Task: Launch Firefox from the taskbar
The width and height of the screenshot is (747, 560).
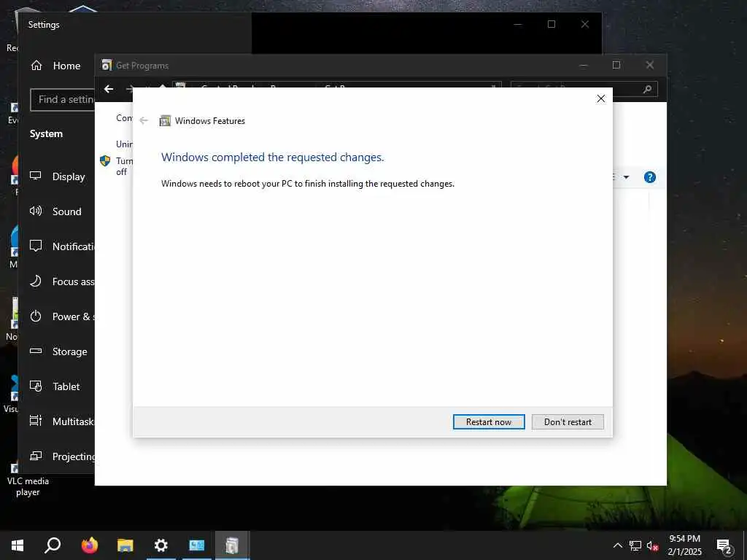Action: click(89, 545)
